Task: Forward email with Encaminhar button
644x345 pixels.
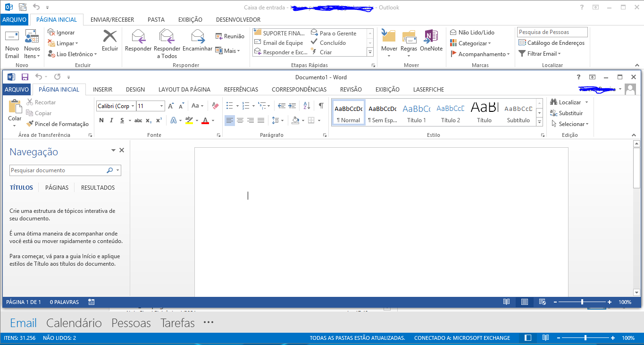Action: pos(197,40)
